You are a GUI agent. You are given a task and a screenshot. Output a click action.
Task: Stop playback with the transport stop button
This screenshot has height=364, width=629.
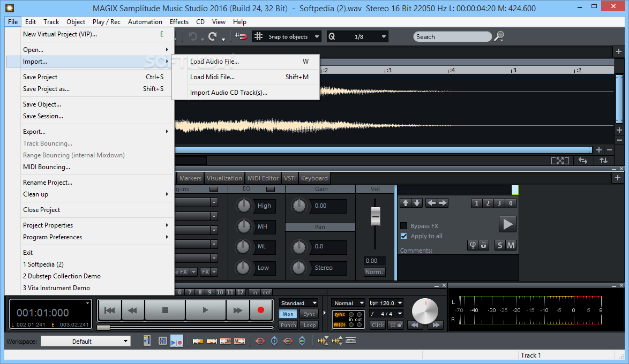point(165,310)
